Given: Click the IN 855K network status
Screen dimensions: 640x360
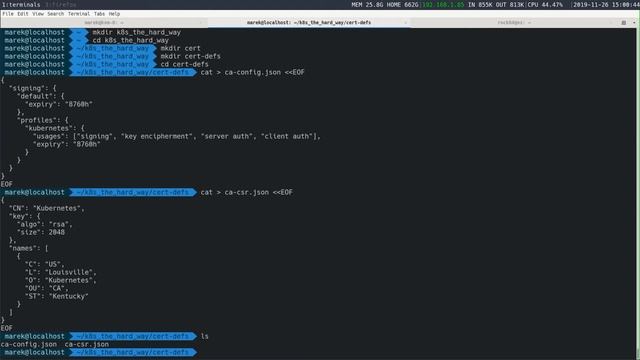Looking at the screenshot, I should [480, 4].
